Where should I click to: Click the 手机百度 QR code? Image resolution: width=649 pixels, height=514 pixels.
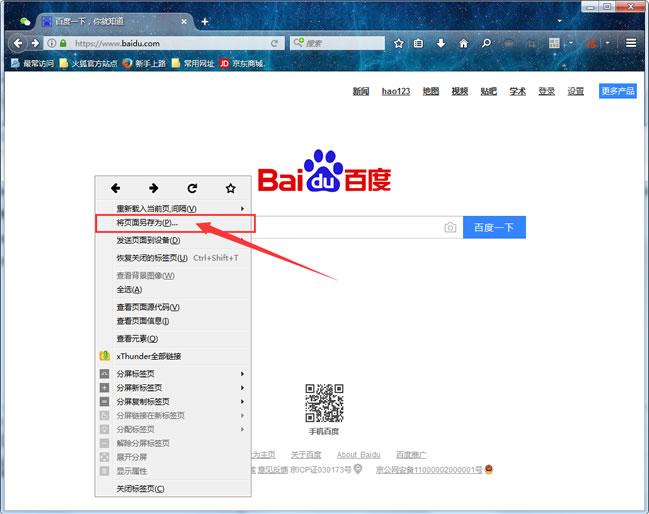(324, 403)
